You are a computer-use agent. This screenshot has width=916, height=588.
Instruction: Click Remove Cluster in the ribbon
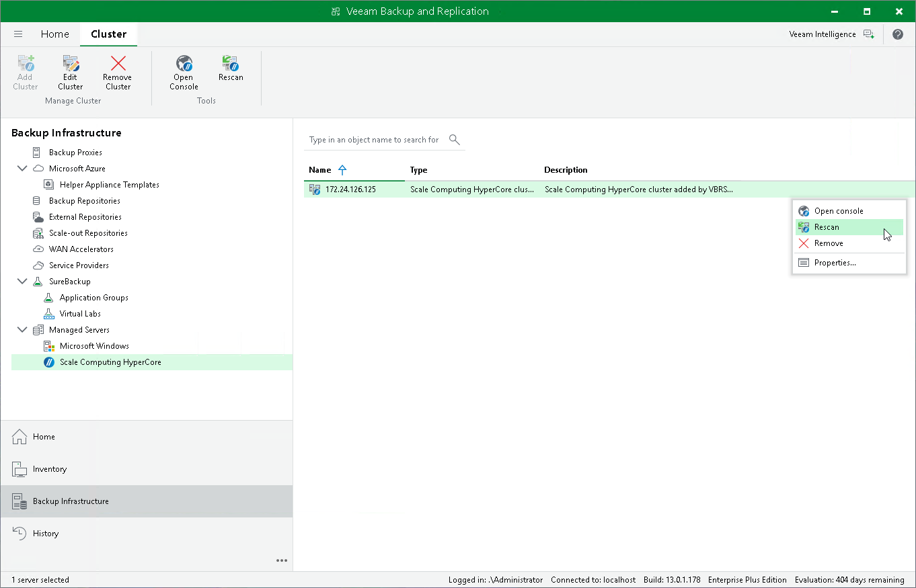point(118,73)
